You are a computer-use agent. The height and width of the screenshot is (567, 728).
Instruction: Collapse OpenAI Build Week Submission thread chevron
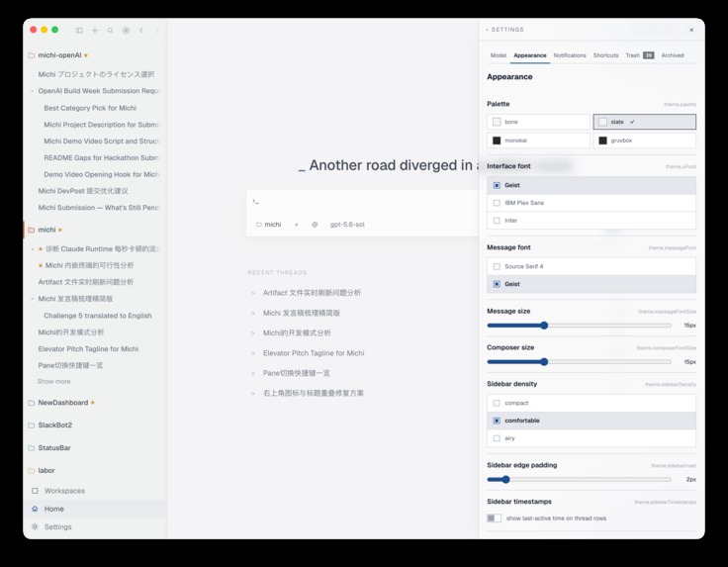tap(32, 91)
